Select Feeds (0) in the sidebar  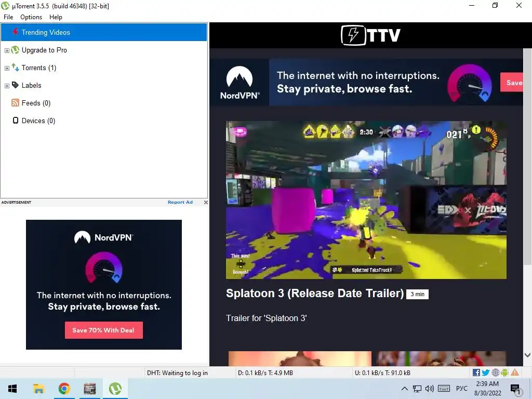pyautogui.click(x=36, y=103)
